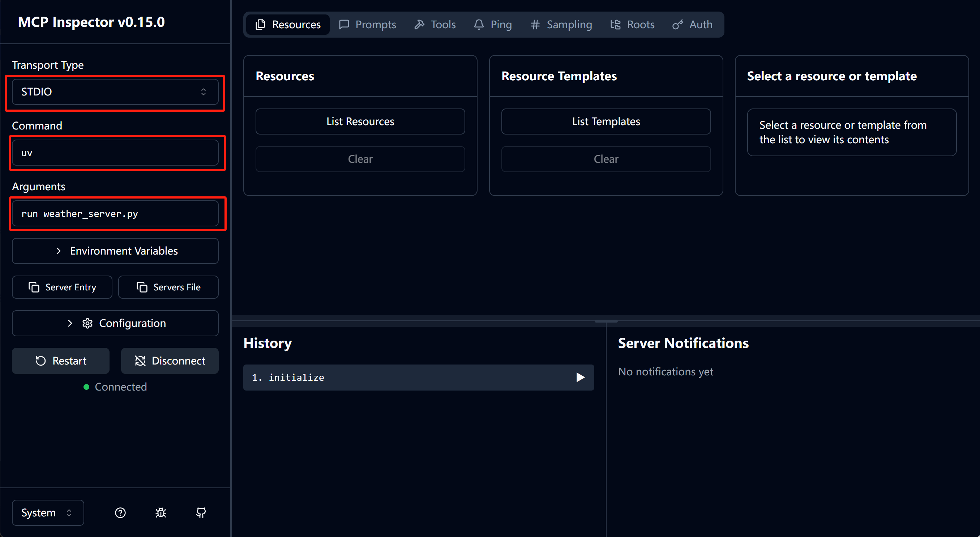Image resolution: width=980 pixels, height=537 pixels.
Task: Open the Ping tab
Action: (x=493, y=24)
